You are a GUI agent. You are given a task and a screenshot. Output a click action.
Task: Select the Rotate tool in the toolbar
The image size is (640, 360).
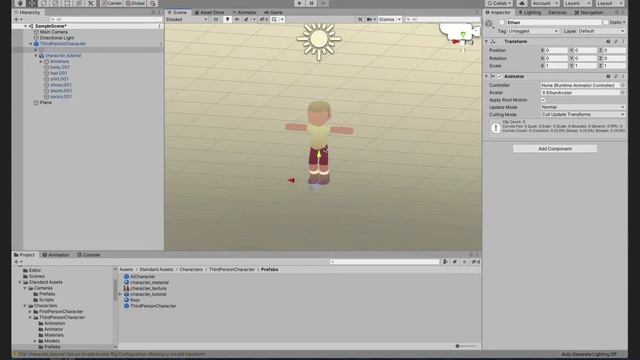click(x=44, y=3)
